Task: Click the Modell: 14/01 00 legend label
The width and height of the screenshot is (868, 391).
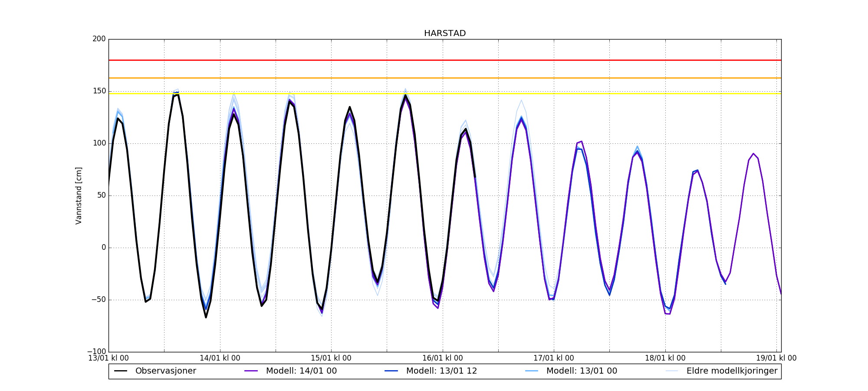Action: click(301, 371)
